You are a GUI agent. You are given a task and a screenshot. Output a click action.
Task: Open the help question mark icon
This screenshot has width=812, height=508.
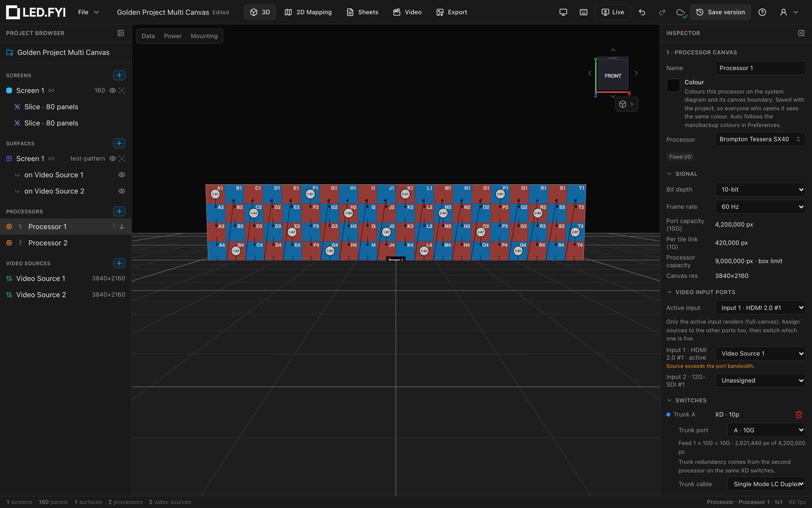click(762, 12)
